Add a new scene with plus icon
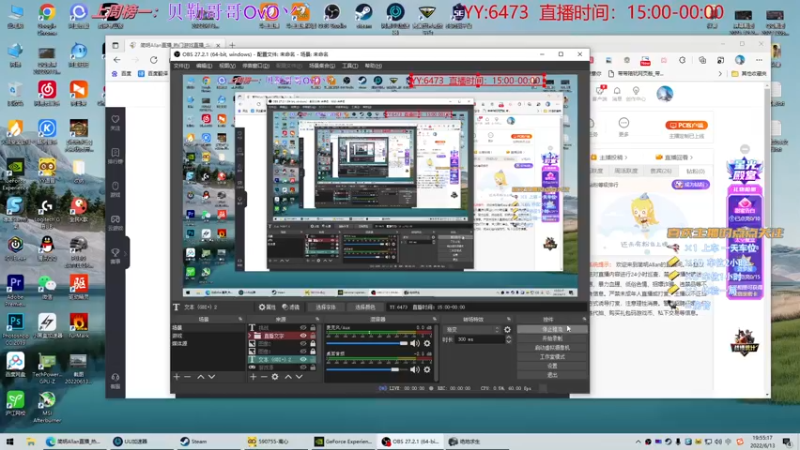 [177, 377]
